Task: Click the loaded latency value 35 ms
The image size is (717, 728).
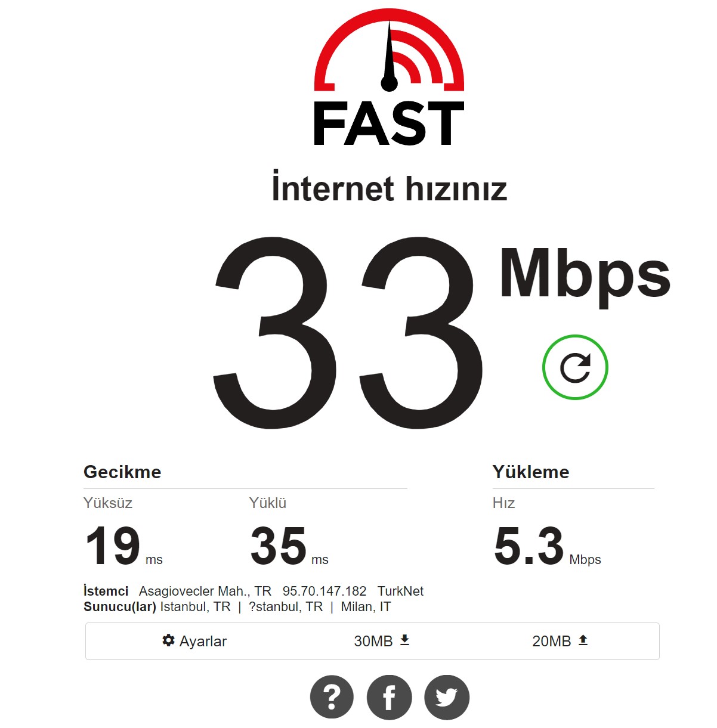Action: [x=289, y=546]
